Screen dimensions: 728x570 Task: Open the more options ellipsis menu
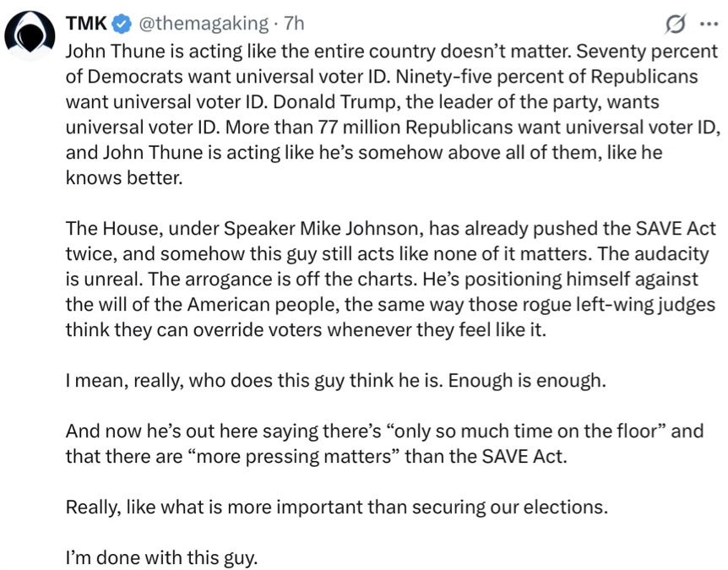[x=708, y=26]
